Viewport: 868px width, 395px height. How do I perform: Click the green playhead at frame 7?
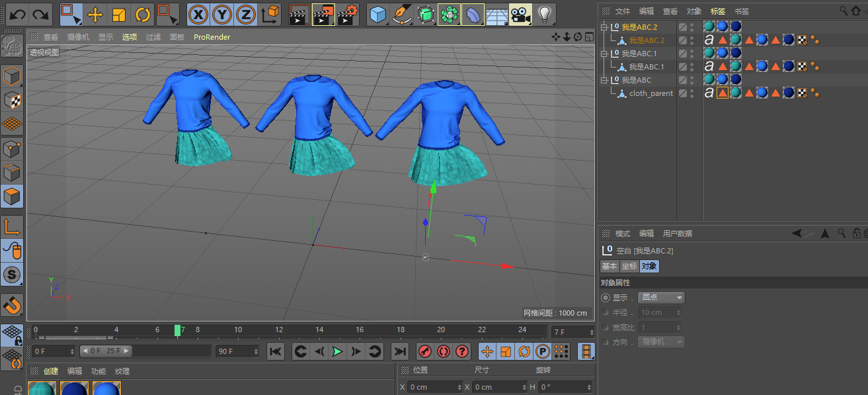click(177, 330)
